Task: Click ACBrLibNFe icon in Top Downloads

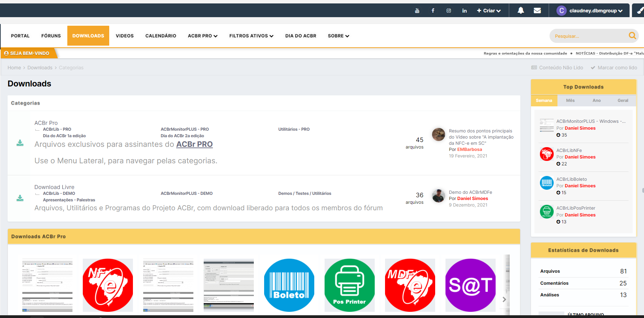Action: 546,154
